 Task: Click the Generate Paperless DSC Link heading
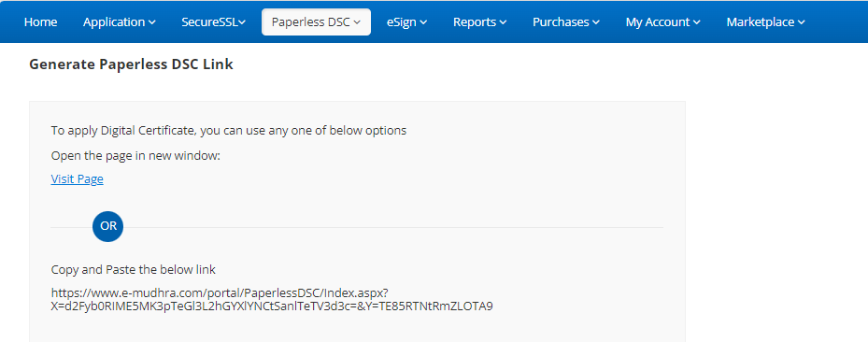(x=131, y=64)
